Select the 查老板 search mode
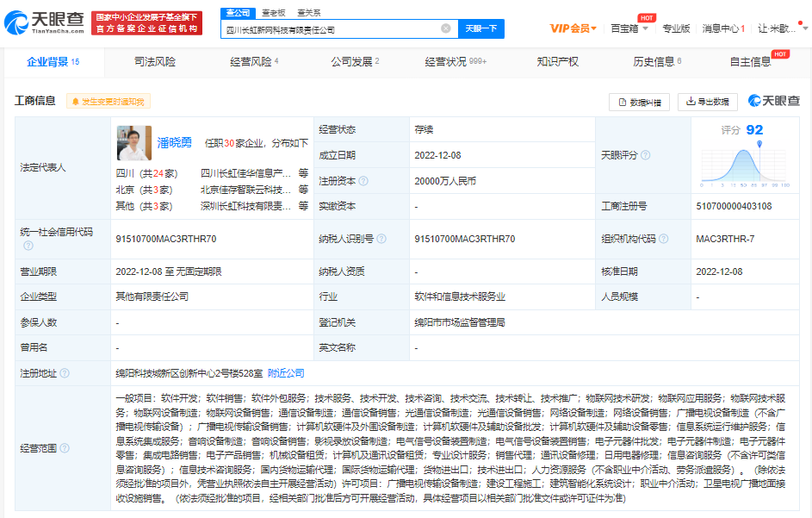 click(x=274, y=13)
